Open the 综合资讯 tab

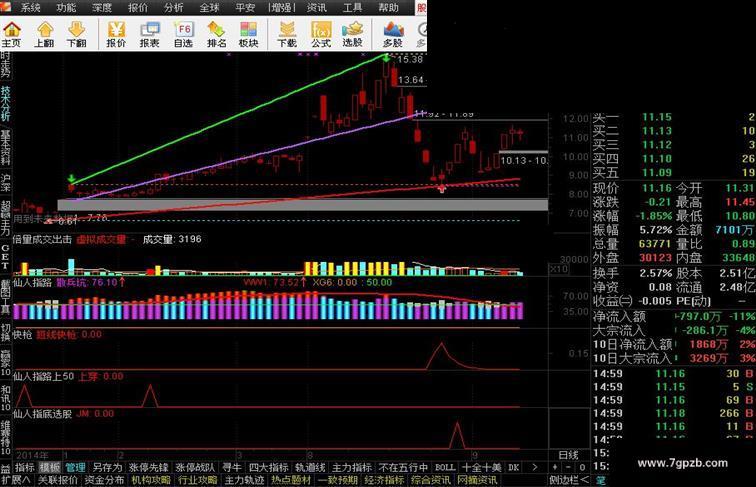(x=431, y=480)
